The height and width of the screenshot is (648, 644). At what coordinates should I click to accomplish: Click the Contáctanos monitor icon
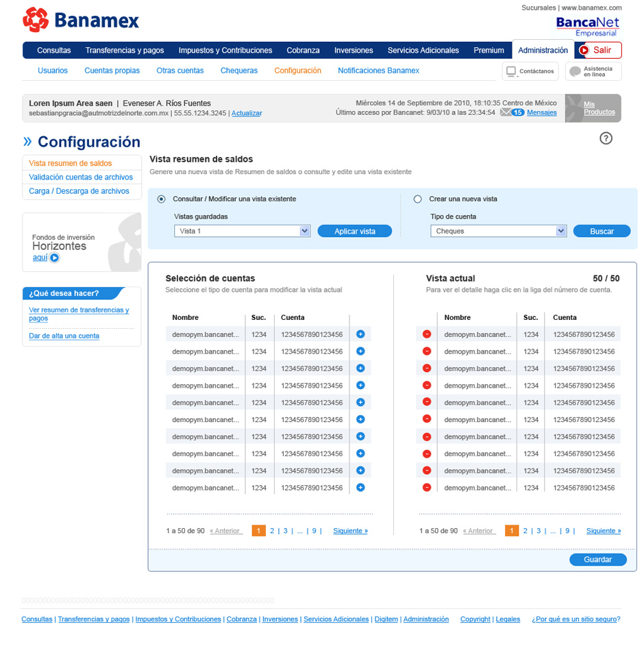point(511,71)
